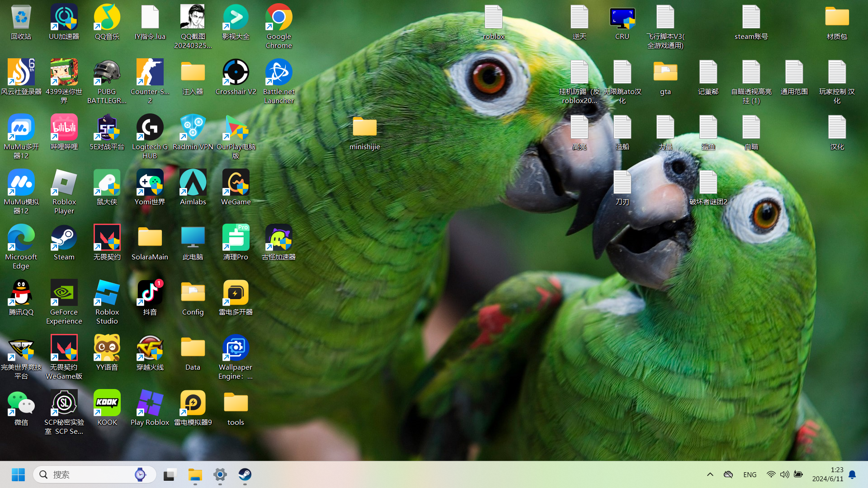Click the Logitech G HUB icon

[x=150, y=128]
